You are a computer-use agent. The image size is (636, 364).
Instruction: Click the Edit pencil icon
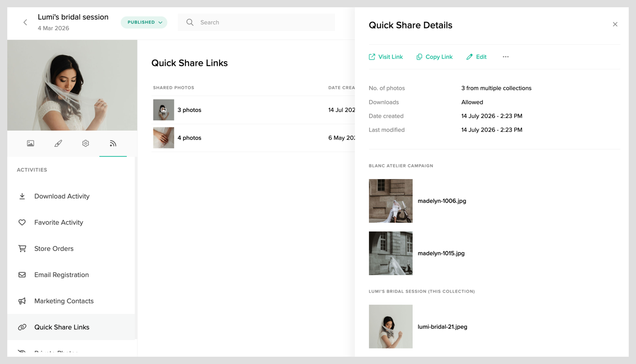click(469, 57)
